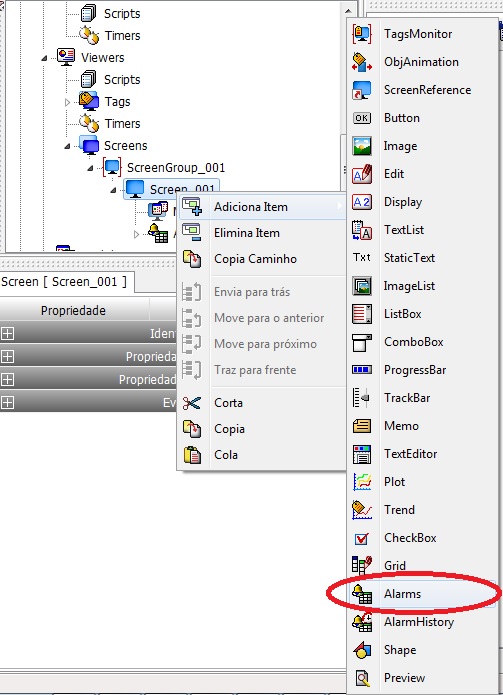
Task: Expand the Tags node under Viewers
Action: point(67,102)
